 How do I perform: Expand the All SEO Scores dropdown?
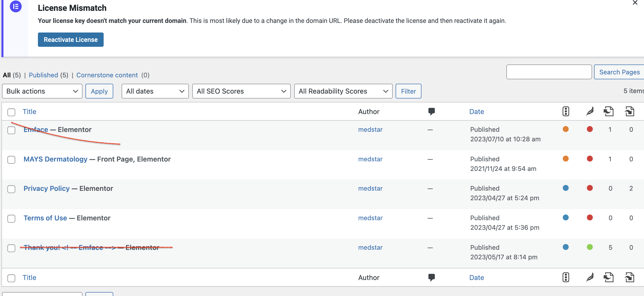point(241,91)
